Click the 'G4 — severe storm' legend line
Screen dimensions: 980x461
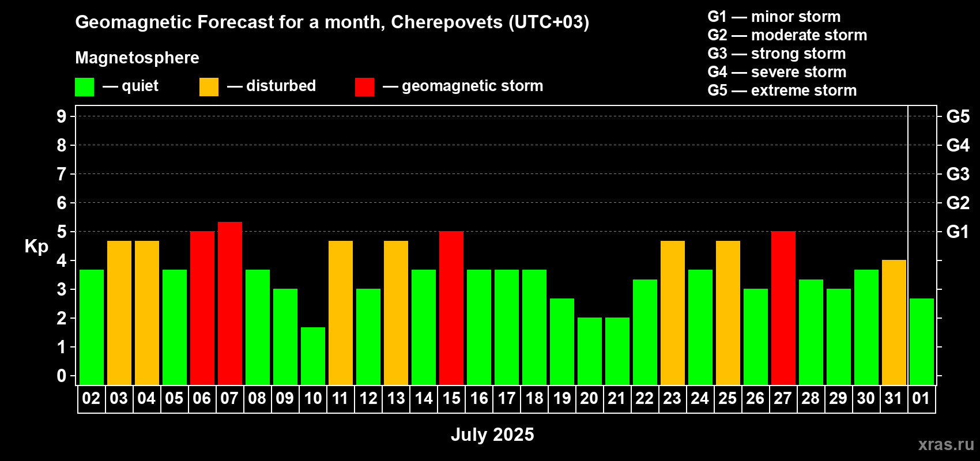point(777,72)
